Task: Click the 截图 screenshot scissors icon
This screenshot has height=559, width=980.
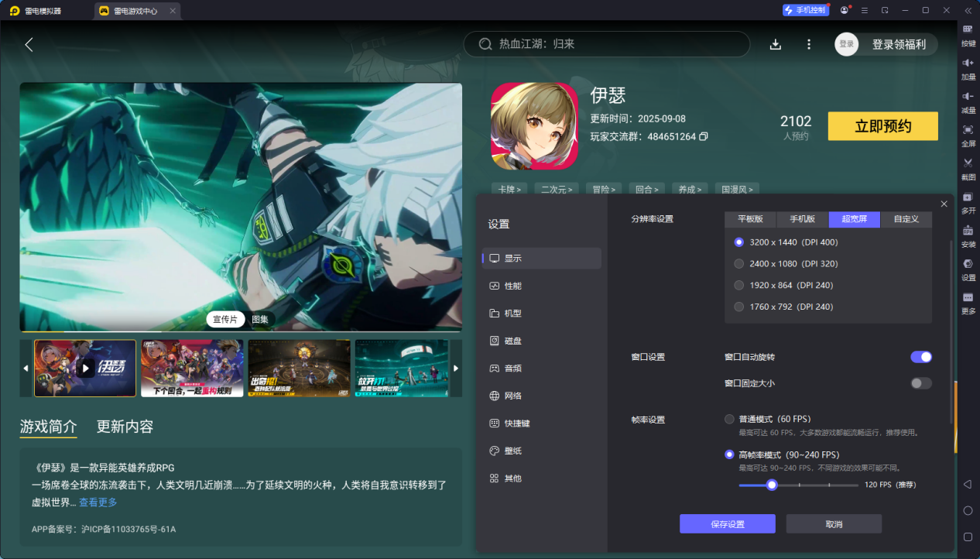Action: tap(968, 163)
